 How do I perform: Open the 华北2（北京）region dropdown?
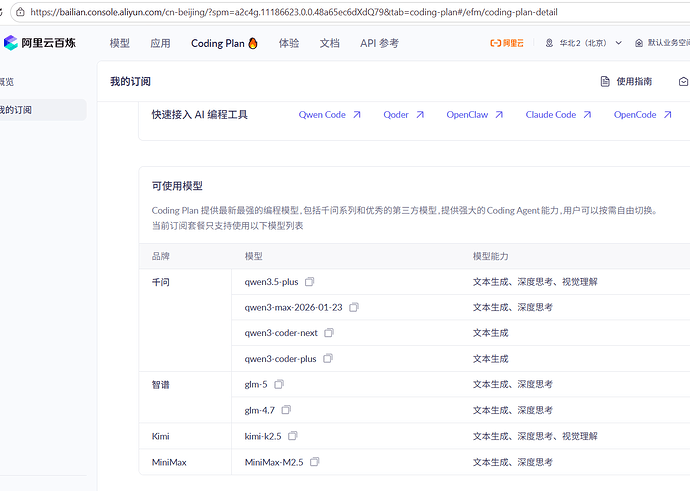584,43
